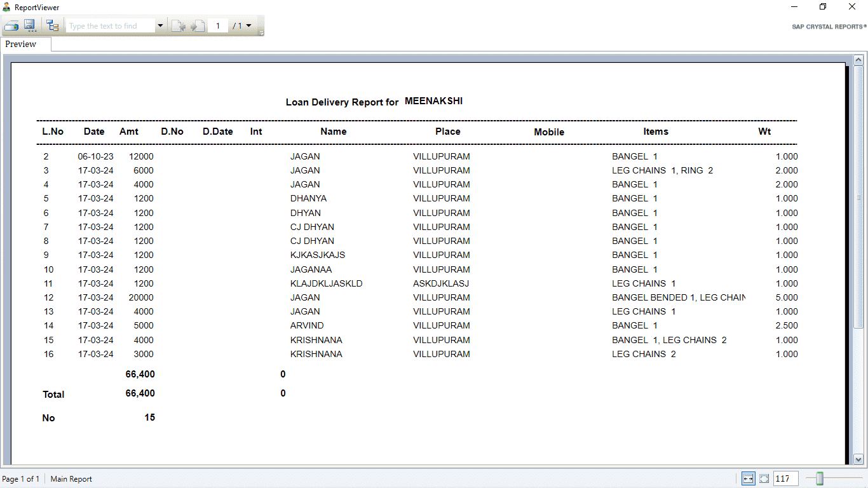Click the MEENAKSHI report title
Image resolution: width=868 pixels, height=488 pixels.
[433, 101]
